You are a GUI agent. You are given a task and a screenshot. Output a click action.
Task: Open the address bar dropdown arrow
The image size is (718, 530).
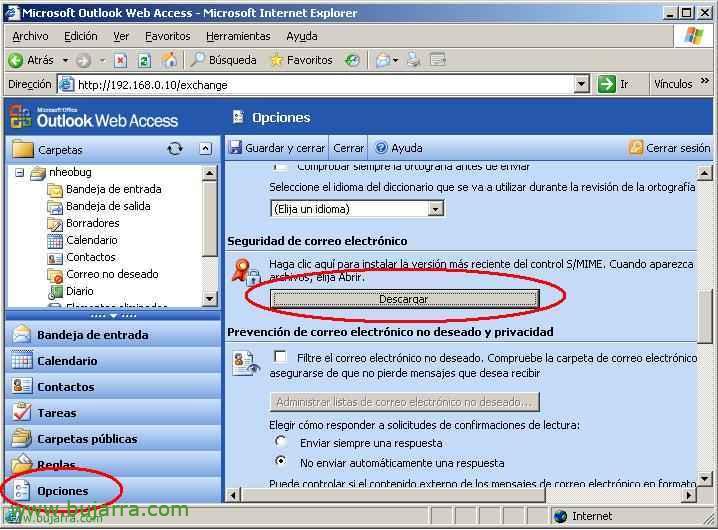tap(582, 84)
